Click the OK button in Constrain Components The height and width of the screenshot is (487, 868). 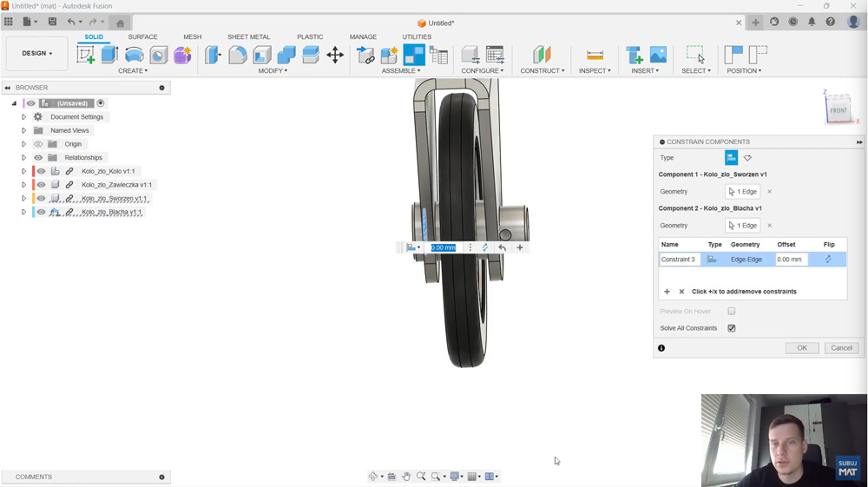[x=801, y=348]
